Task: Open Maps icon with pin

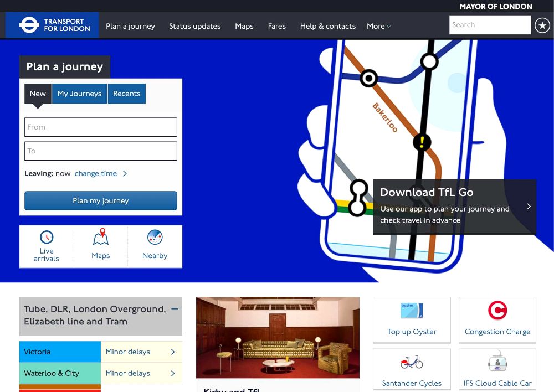Action: pos(101,236)
